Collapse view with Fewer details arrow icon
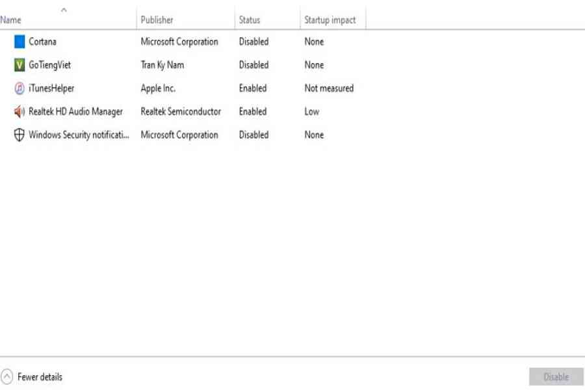 pos(6,376)
